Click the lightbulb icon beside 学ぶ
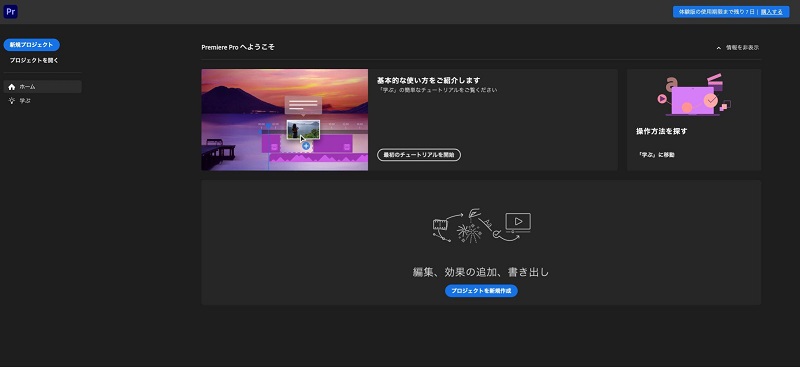 click(12, 101)
